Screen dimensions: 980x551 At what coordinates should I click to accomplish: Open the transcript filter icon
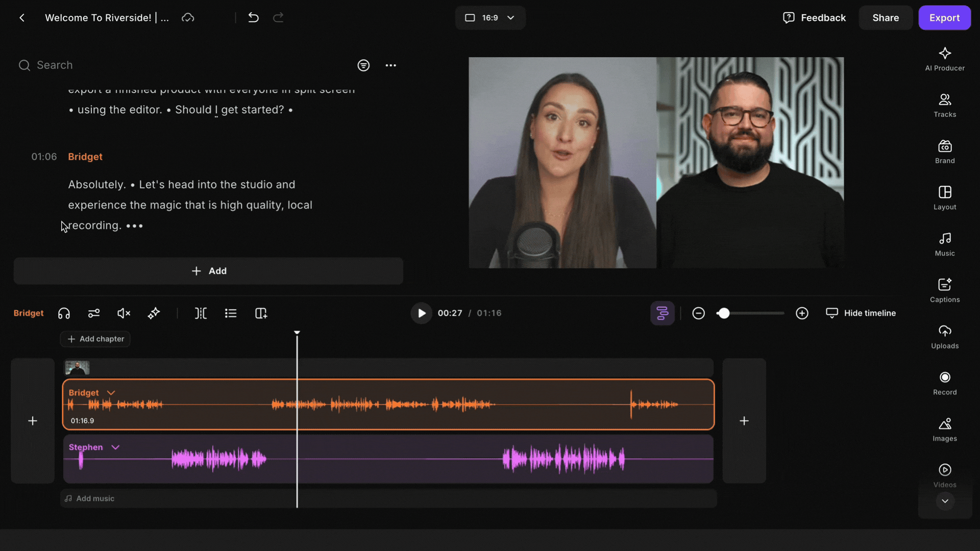pos(363,65)
